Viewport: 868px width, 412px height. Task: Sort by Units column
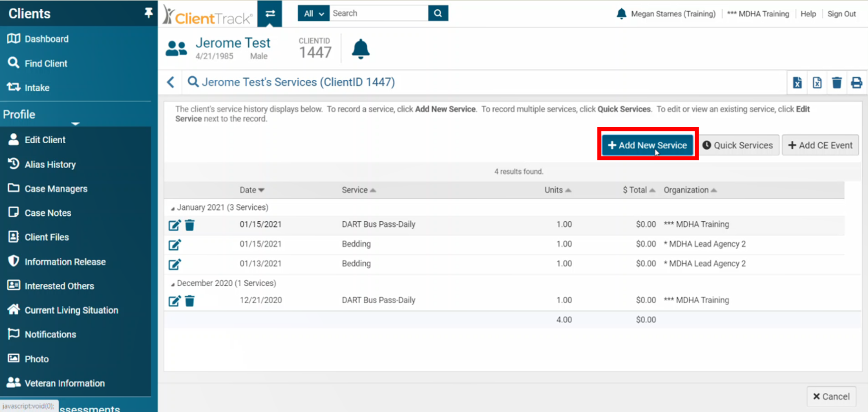[x=558, y=190]
